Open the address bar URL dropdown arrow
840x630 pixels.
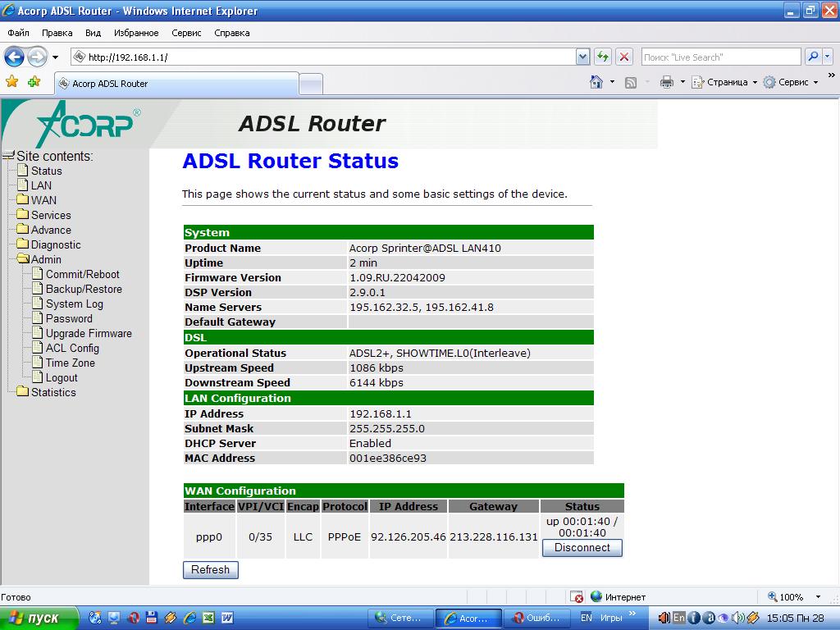582,57
